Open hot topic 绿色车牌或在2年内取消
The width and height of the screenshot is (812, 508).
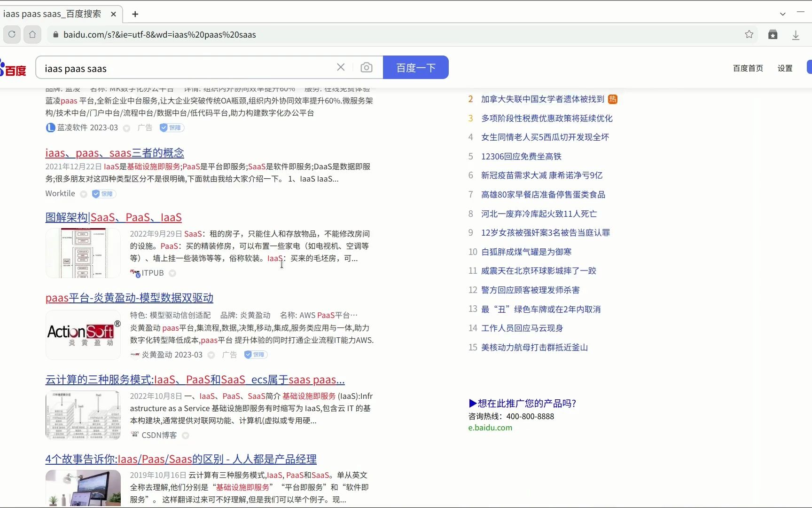541,310
